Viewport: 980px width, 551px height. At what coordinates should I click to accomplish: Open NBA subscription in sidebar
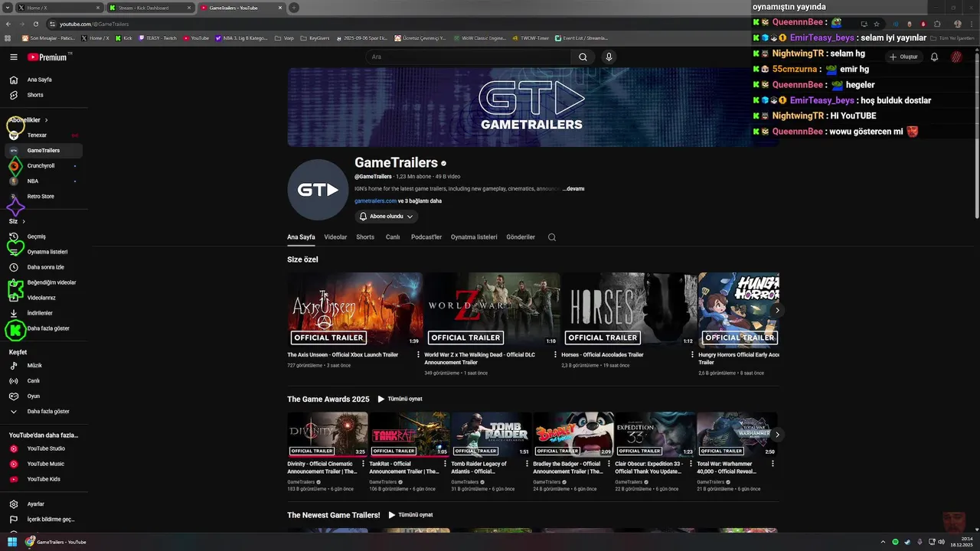click(x=42, y=181)
